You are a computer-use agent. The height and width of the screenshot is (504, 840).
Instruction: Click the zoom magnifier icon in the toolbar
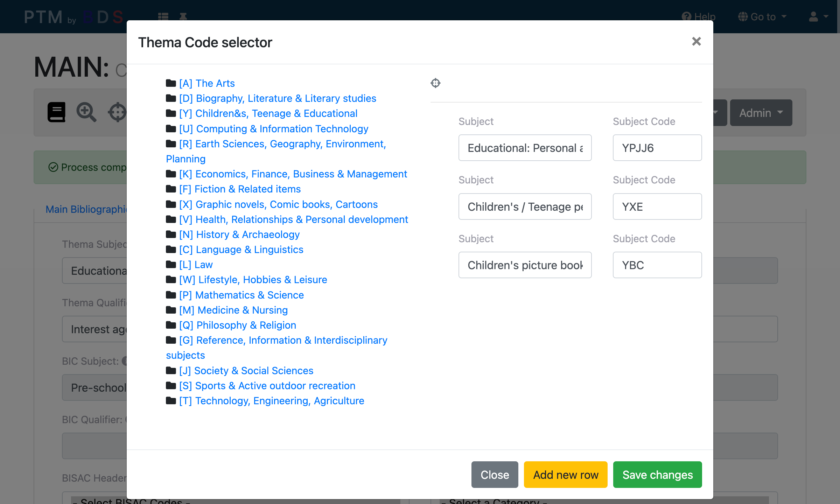(x=86, y=112)
